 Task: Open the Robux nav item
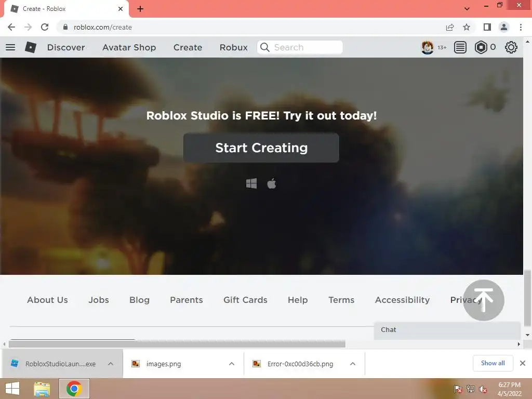click(233, 47)
